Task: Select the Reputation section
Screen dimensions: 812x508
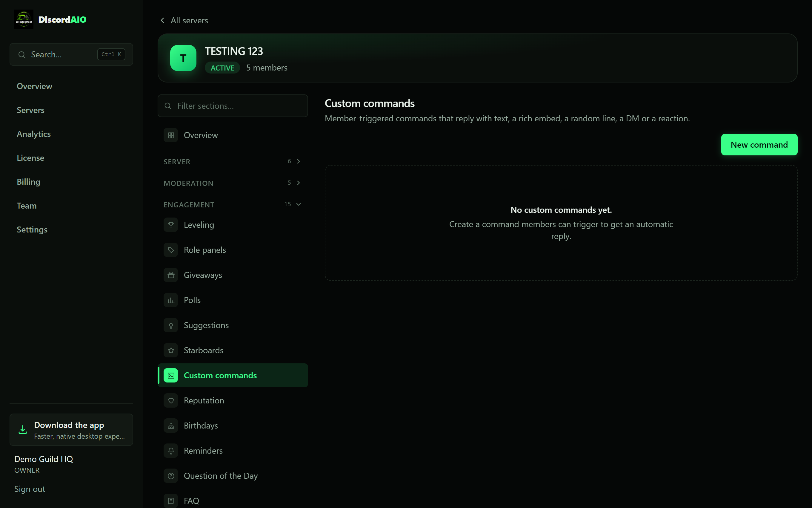Action: coord(233,400)
